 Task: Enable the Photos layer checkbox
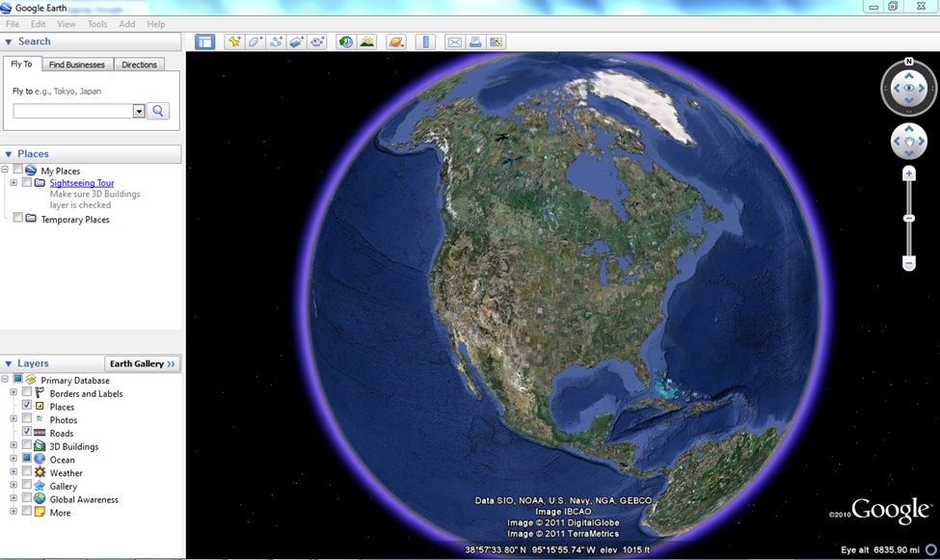(26, 419)
